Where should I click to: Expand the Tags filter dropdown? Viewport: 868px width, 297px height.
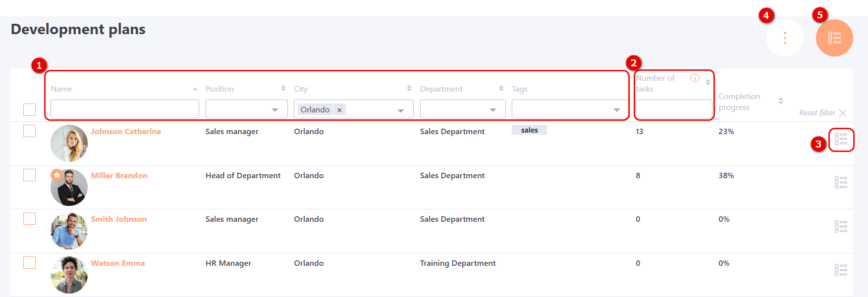pos(616,110)
